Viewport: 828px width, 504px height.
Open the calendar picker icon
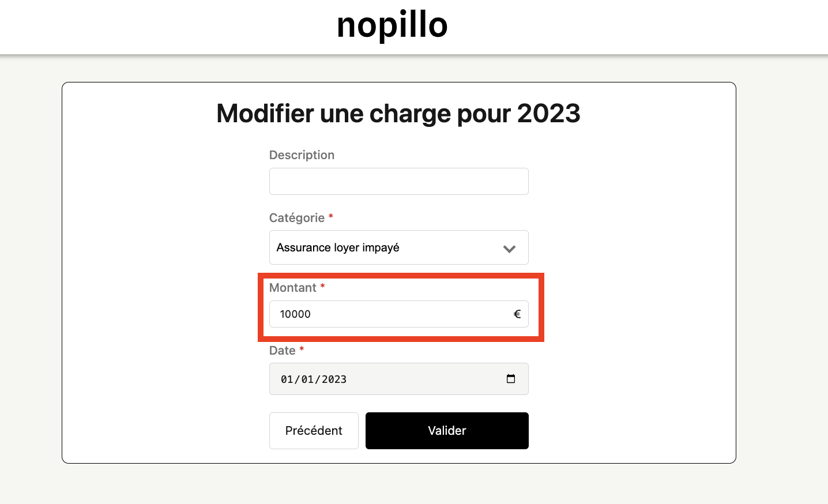click(x=511, y=379)
